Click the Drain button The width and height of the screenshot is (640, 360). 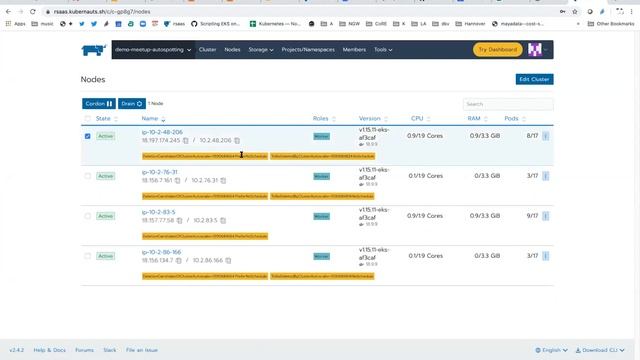pyautogui.click(x=132, y=104)
